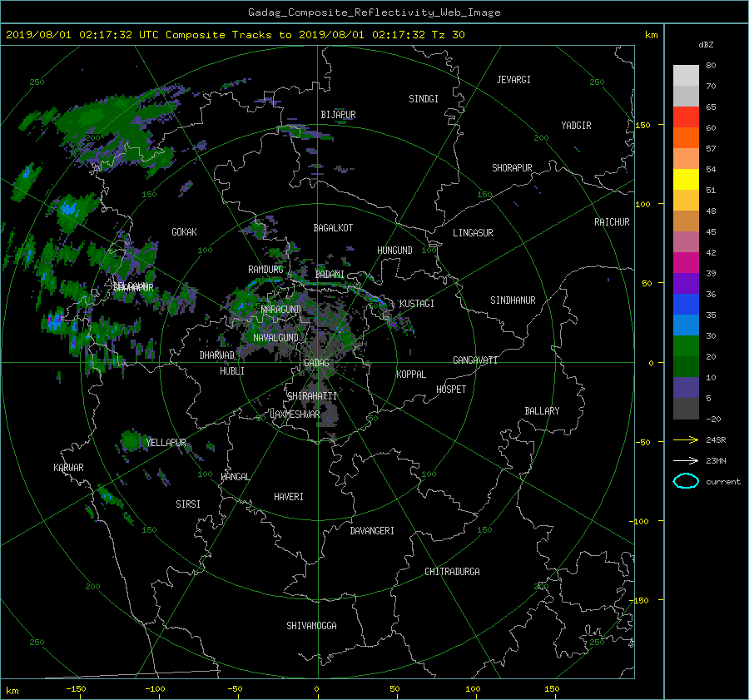Click the YADGIR city label
The image size is (749, 700).
point(576,126)
